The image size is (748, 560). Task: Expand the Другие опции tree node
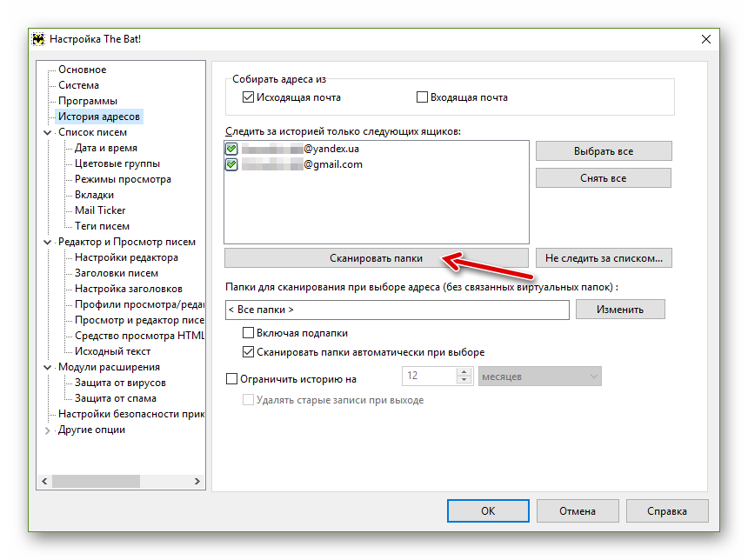47,430
